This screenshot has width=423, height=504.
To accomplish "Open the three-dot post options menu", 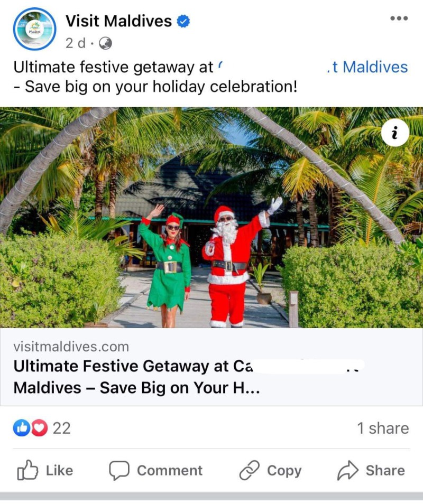I will 399,18.
